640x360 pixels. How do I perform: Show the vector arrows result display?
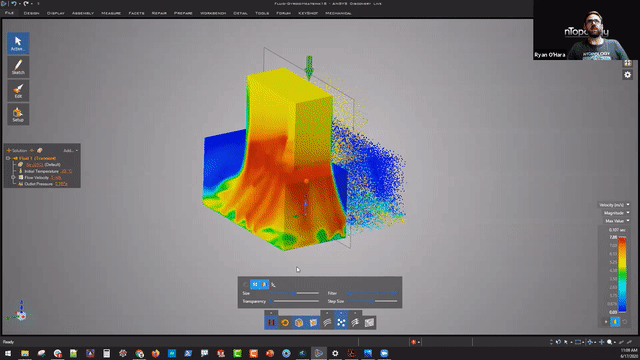point(355,322)
